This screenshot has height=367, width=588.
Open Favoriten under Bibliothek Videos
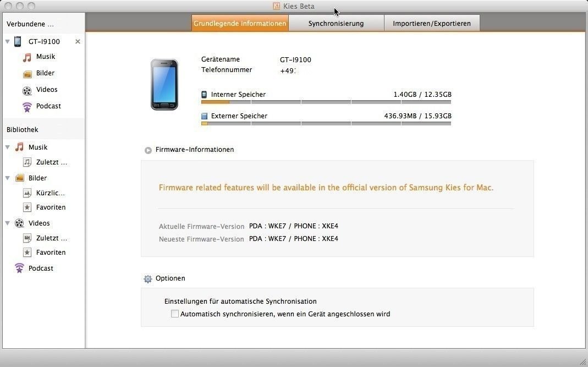point(51,252)
